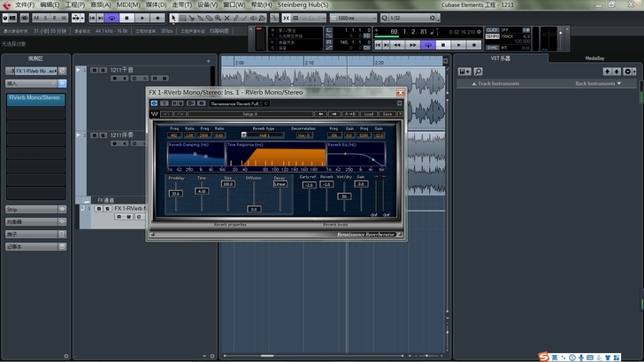
Task: Open the 编辑(E) menu
Action: click(x=50, y=5)
